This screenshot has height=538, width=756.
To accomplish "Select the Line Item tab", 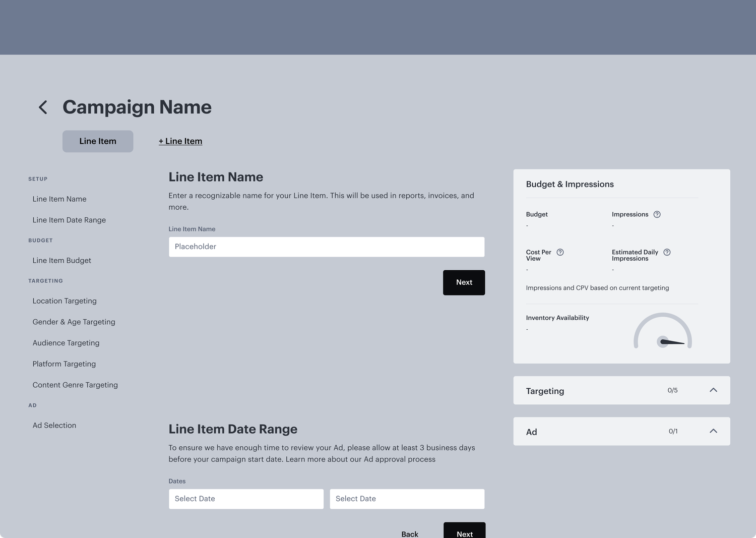I will [x=98, y=141].
